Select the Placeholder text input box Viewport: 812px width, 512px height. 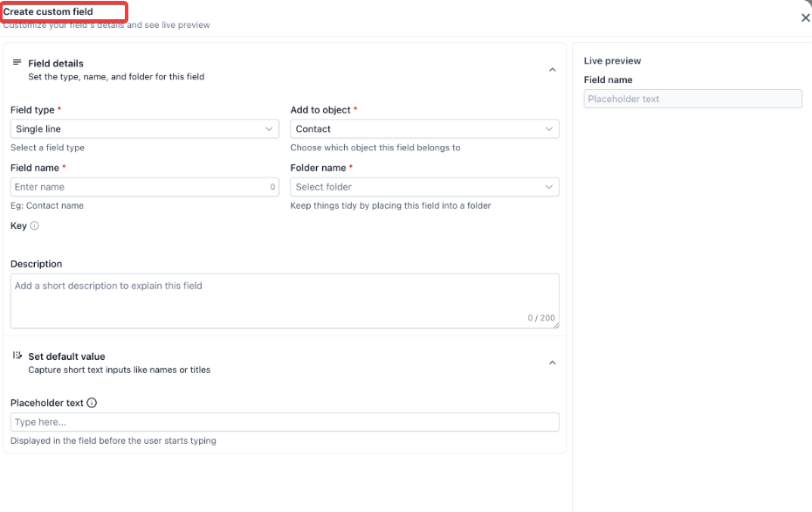point(285,422)
